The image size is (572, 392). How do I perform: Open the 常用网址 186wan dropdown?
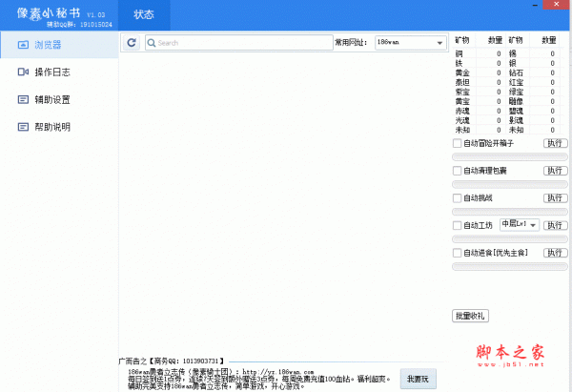439,43
